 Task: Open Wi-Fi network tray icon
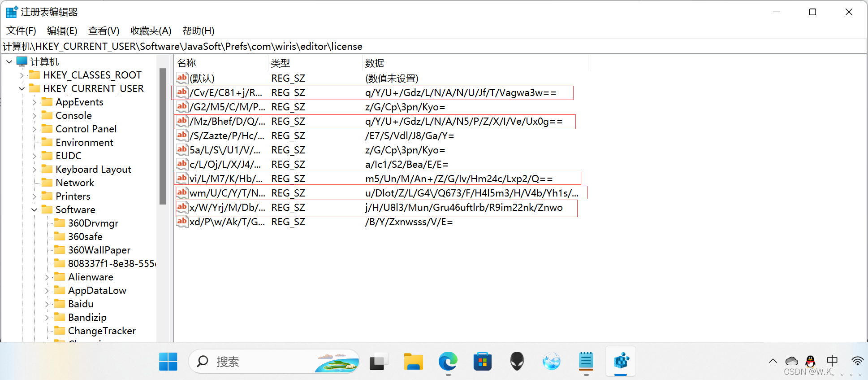(x=857, y=361)
